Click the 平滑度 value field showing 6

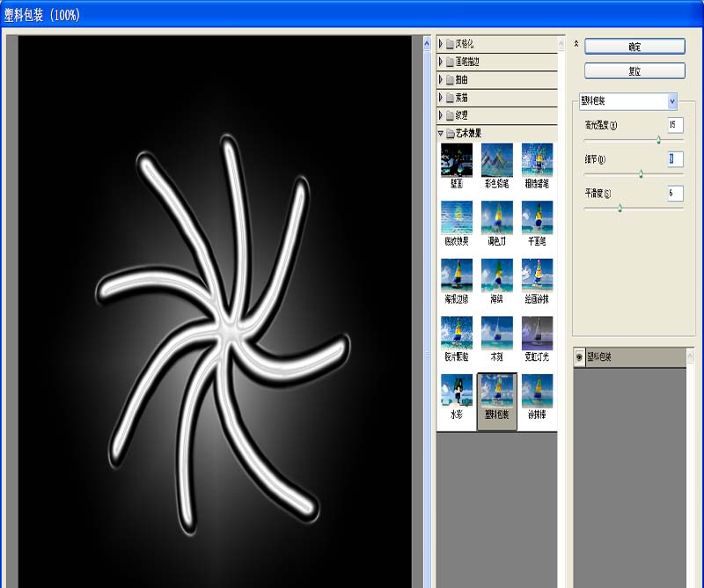(x=675, y=193)
